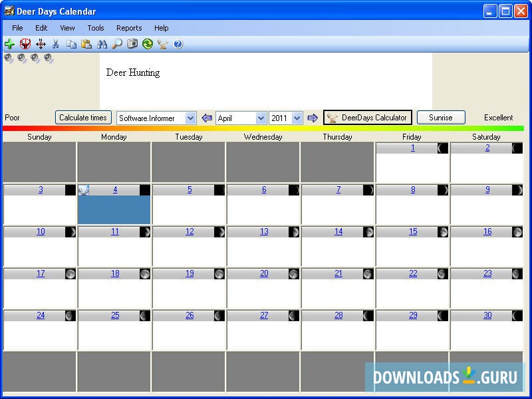Click the camera snapshot icon
This screenshot has width=532, height=399.
132,44
